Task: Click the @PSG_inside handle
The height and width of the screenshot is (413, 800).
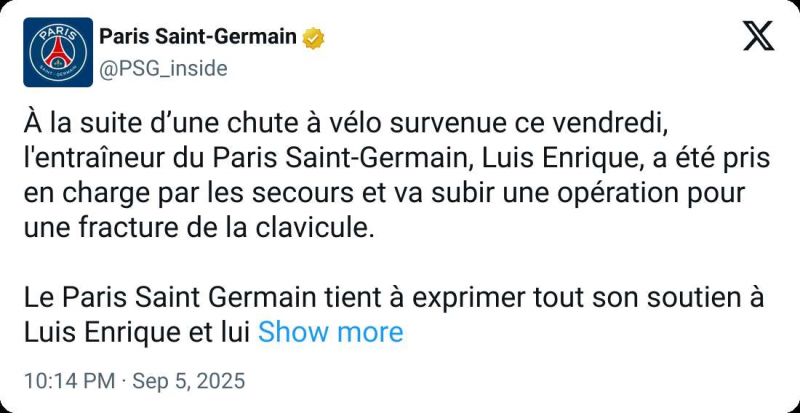Action: [x=163, y=68]
